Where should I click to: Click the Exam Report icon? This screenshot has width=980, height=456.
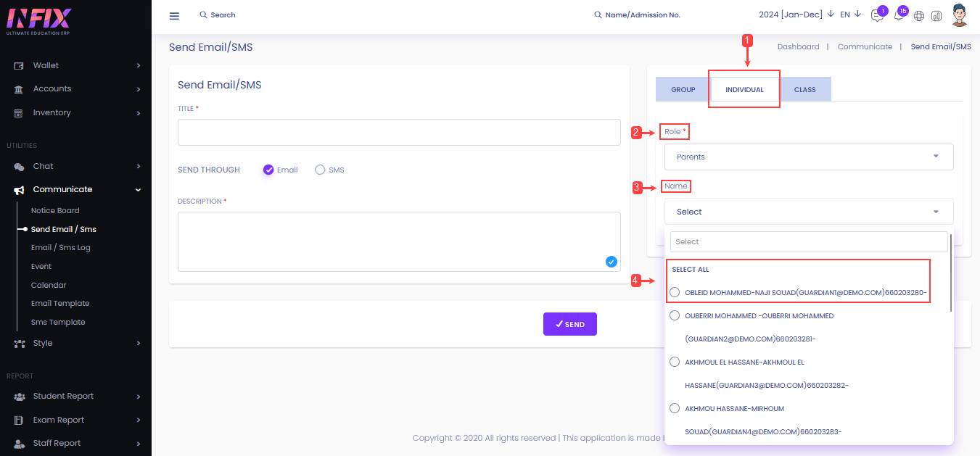click(19, 420)
